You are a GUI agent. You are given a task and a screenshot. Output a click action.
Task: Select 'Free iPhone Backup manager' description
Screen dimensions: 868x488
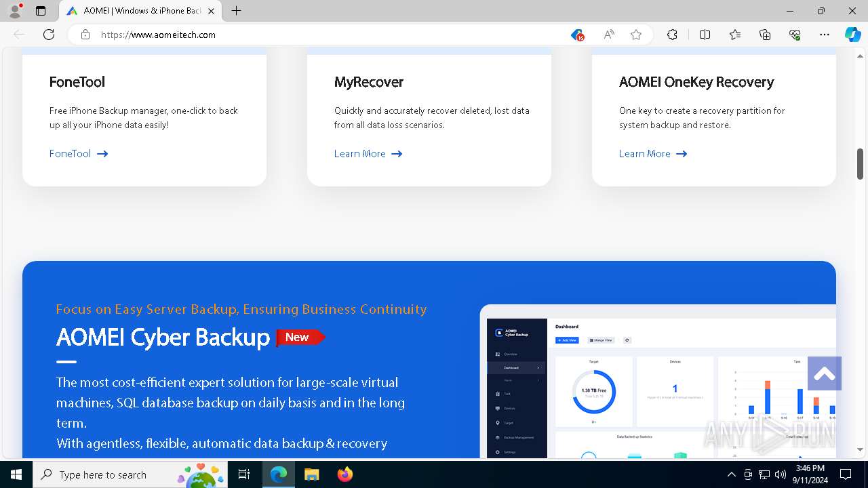tap(144, 118)
